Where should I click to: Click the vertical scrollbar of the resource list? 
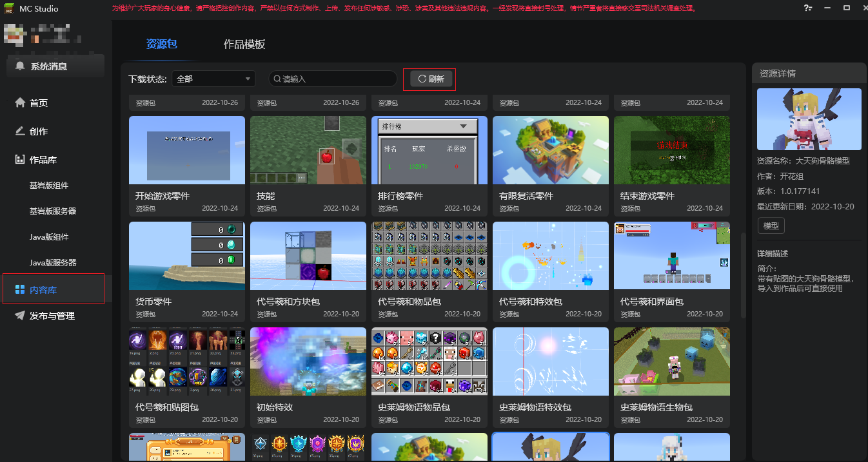[x=743, y=276]
